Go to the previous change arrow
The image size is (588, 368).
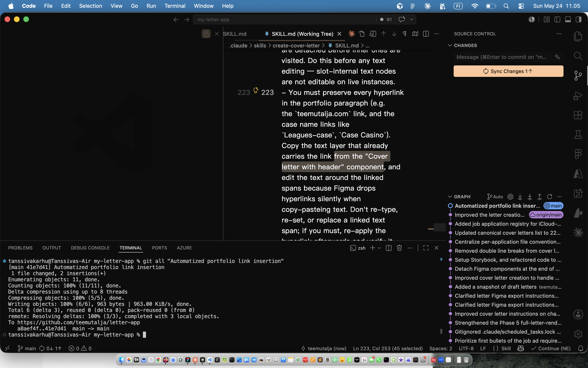(383, 34)
